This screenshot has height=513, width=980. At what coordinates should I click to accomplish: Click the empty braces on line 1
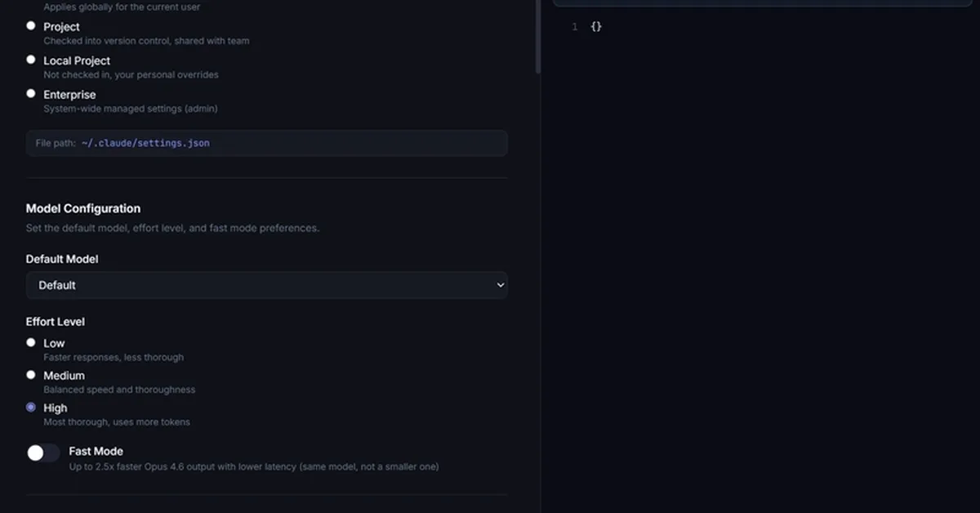click(x=596, y=25)
